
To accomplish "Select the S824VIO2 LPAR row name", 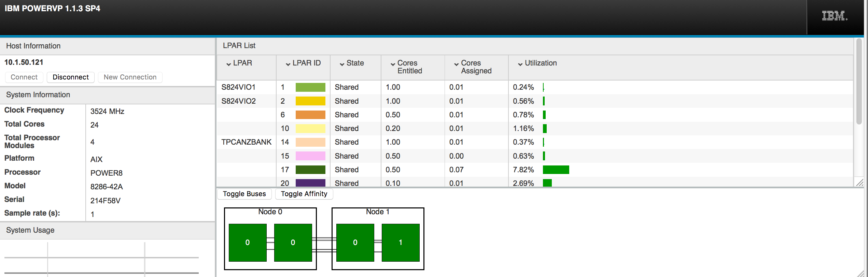I will [x=238, y=101].
